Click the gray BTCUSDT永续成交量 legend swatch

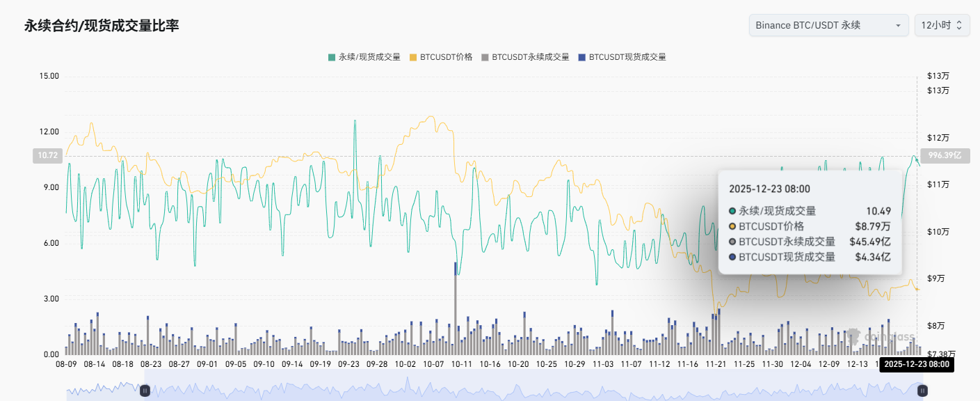point(485,57)
